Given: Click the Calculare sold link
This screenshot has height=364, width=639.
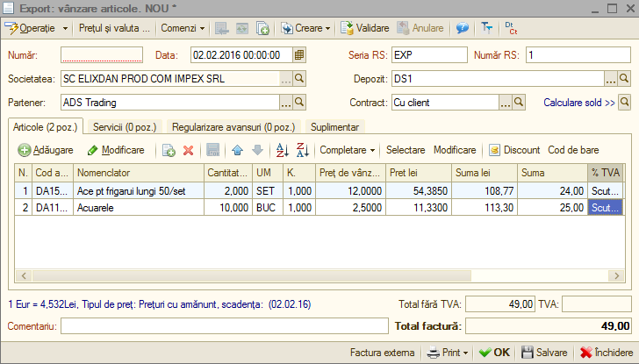Looking at the screenshot, I should click(x=579, y=103).
